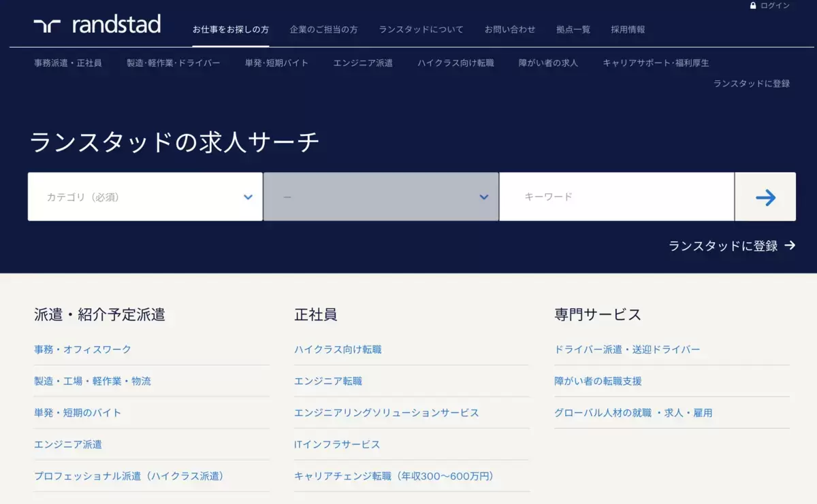Viewport: 817px width, 504px height.
Task: Open the 単発・短期のバイト link
Action: pyautogui.click(x=78, y=413)
